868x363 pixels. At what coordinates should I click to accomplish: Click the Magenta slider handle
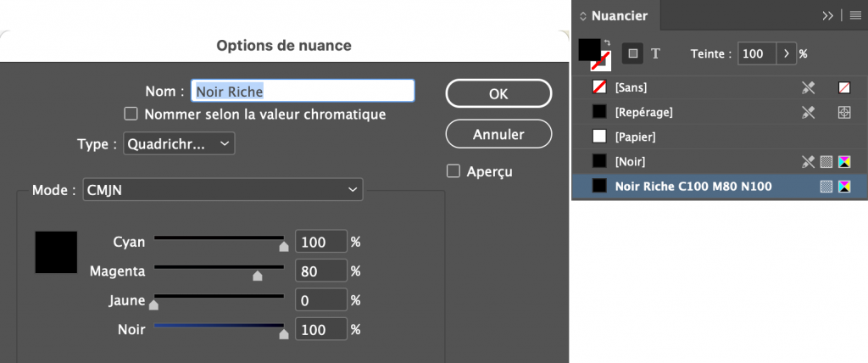click(257, 276)
